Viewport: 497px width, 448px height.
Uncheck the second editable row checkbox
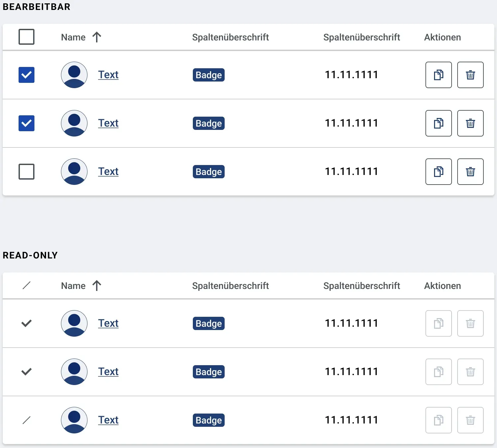coord(27,123)
